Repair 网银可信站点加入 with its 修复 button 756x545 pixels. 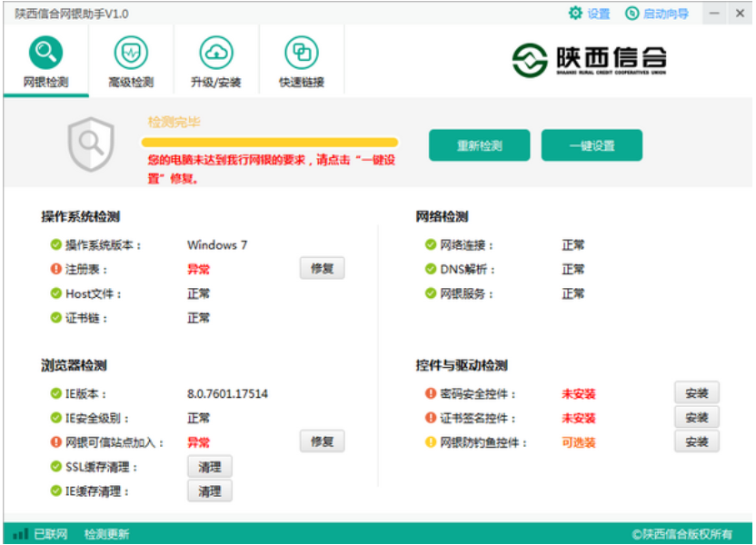[322, 441]
